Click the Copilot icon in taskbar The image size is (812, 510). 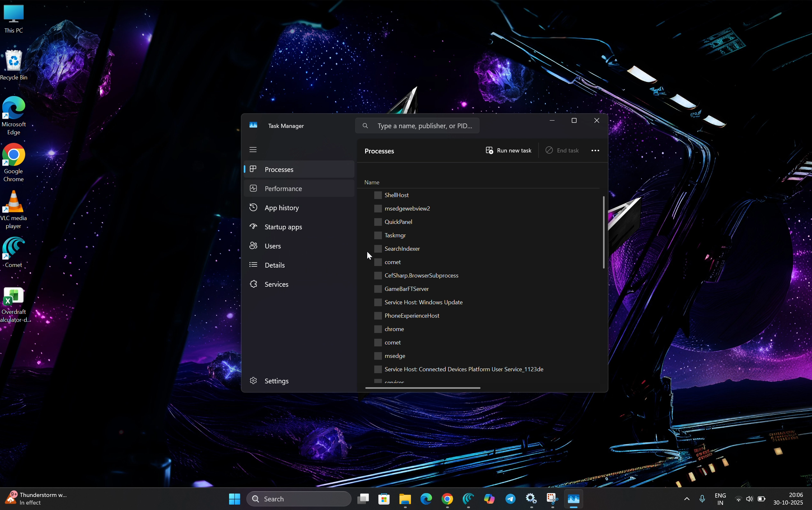point(489,499)
